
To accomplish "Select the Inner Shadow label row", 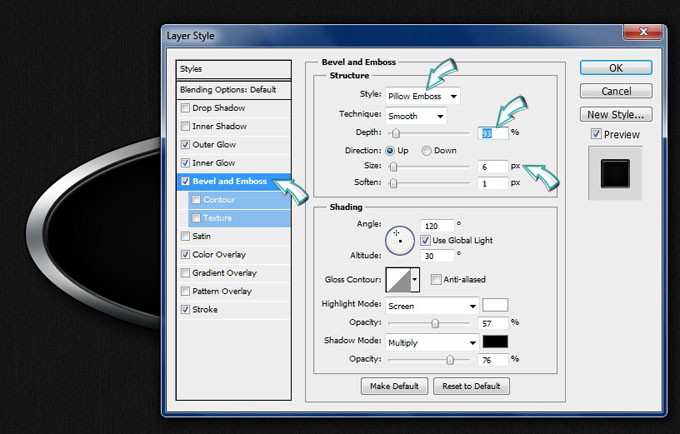I will (x=233, y=126).
